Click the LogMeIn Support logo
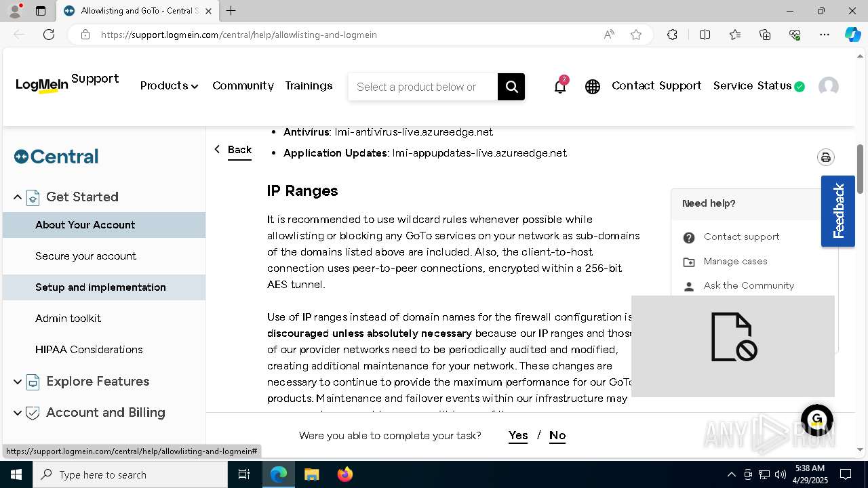The image size is (868, 488). [67, 83]
